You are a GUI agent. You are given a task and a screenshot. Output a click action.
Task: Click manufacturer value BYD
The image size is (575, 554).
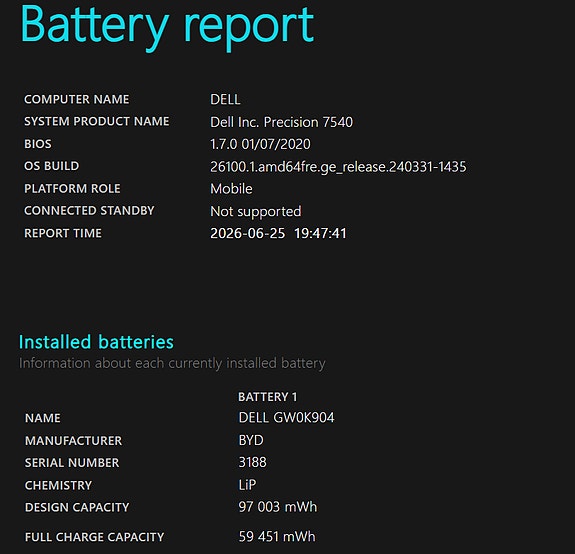(251, 440)
